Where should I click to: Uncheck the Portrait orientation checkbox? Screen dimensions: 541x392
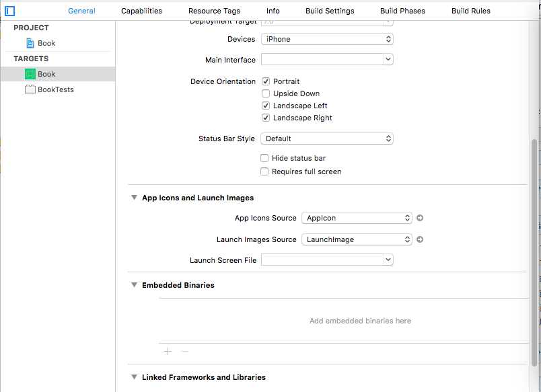(x=266, y=81)
